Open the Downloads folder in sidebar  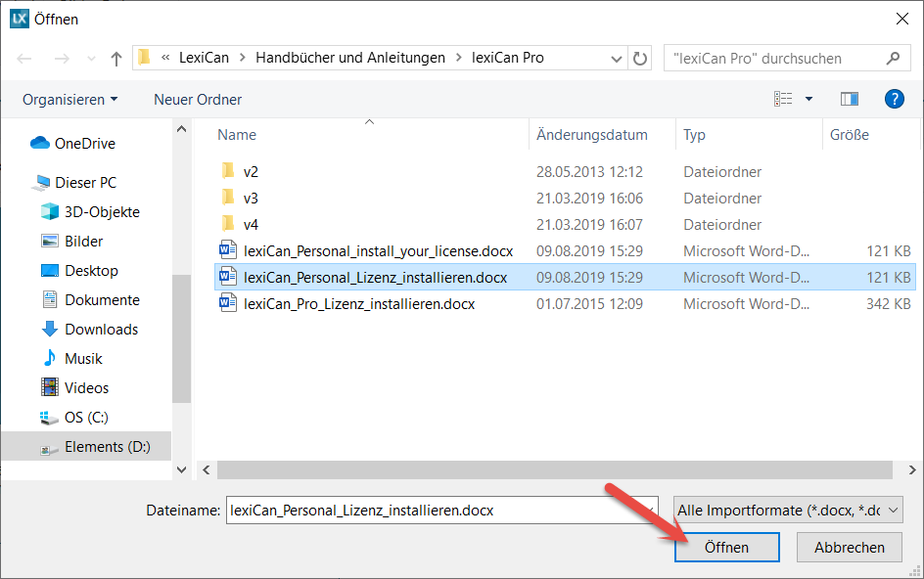pyautogui.click(x=101, y=330)
